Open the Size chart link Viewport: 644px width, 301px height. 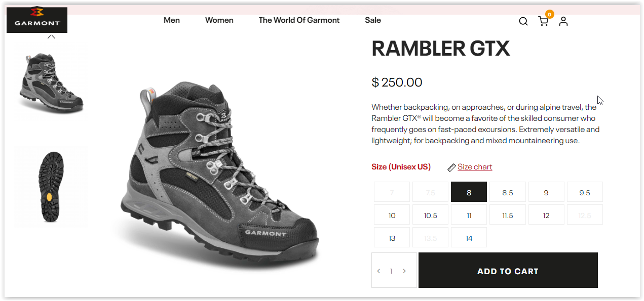point(475,167)
